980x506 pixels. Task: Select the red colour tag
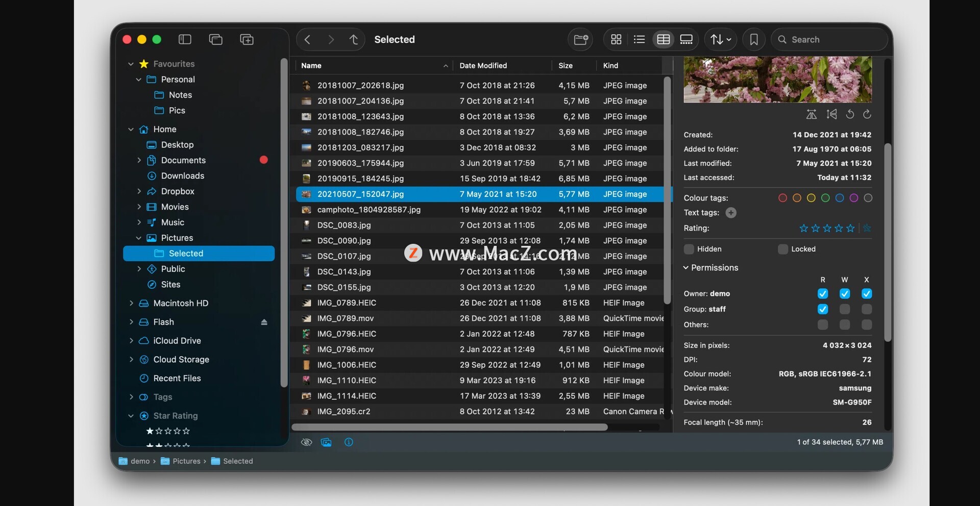click(x=782, y=198)
